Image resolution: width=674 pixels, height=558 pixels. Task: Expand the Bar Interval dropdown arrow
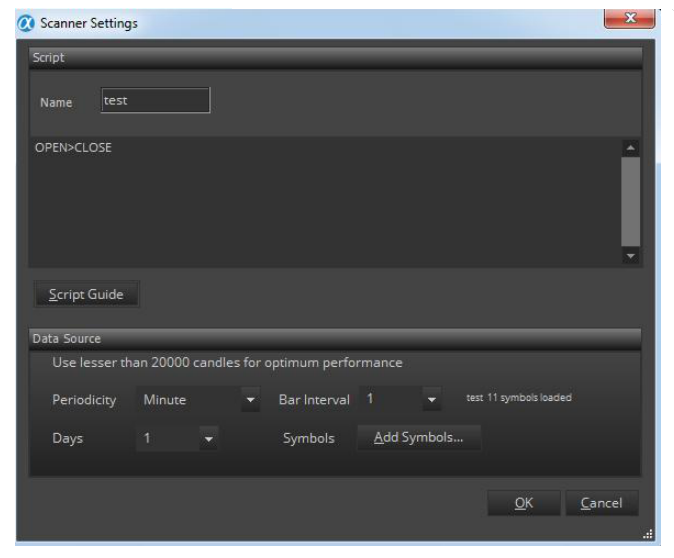click(x=432, y=400)
